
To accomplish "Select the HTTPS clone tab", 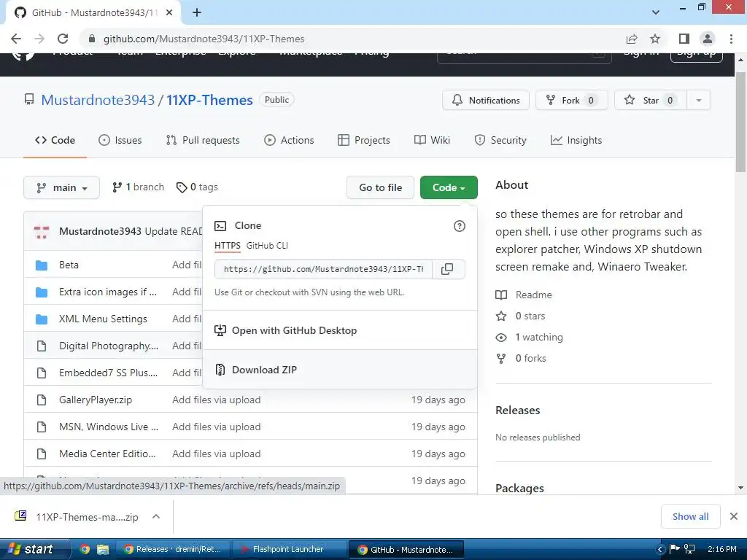I will pyautogui.click(x=228, y=246).
